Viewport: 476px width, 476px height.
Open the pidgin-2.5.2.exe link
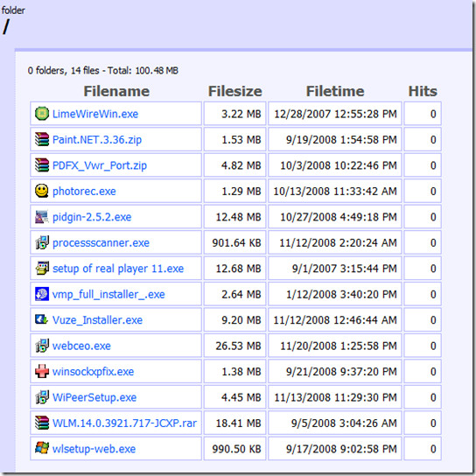[x=92, y=217]
